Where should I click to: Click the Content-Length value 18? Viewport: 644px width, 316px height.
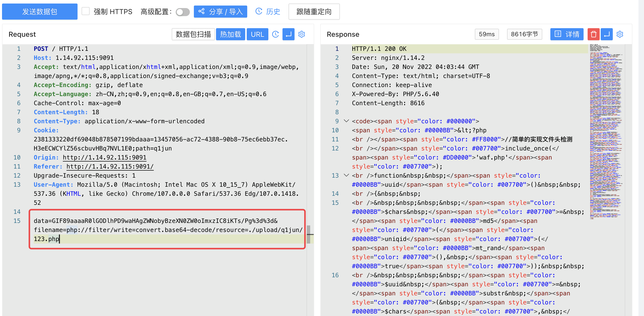pyautogui.click(x=95, y=112)
